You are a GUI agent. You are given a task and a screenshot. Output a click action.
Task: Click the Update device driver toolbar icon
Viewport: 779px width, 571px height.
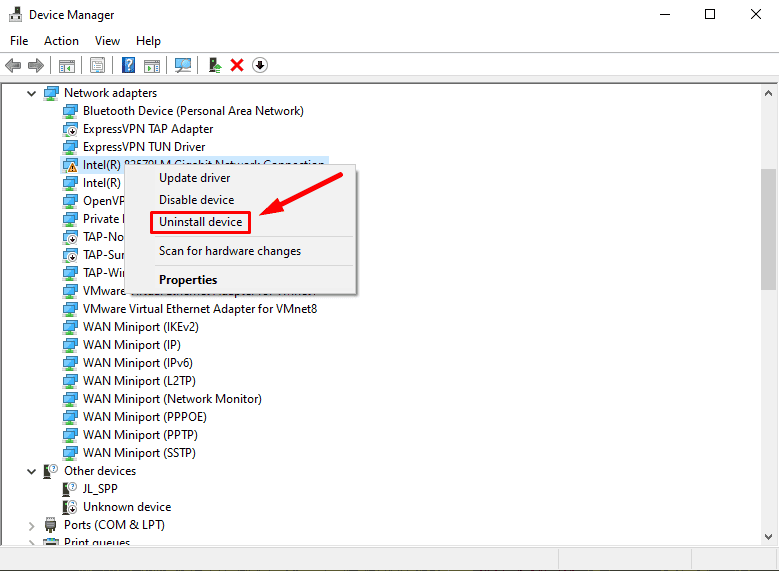tap(215, 65)
